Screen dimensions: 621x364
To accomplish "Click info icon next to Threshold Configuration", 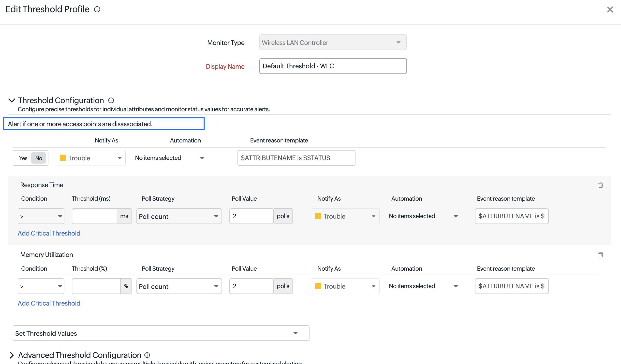I will pos(111,100).
